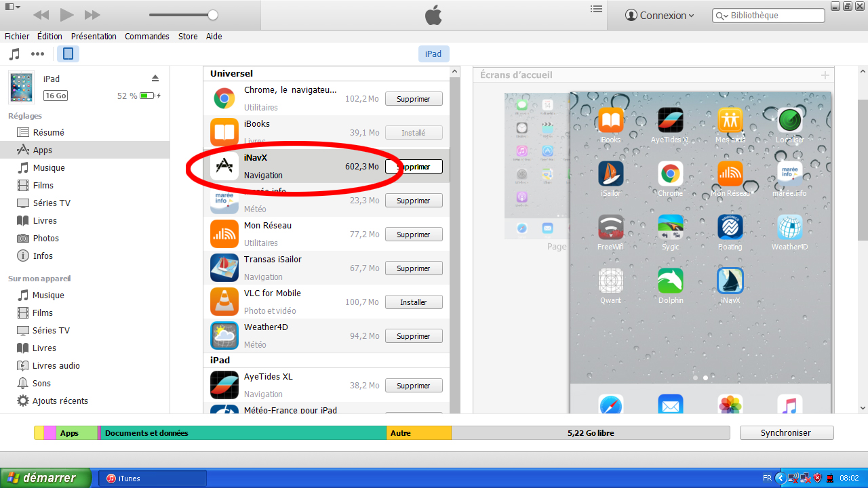Select Mes amis icon on home screen

(730, 120)
